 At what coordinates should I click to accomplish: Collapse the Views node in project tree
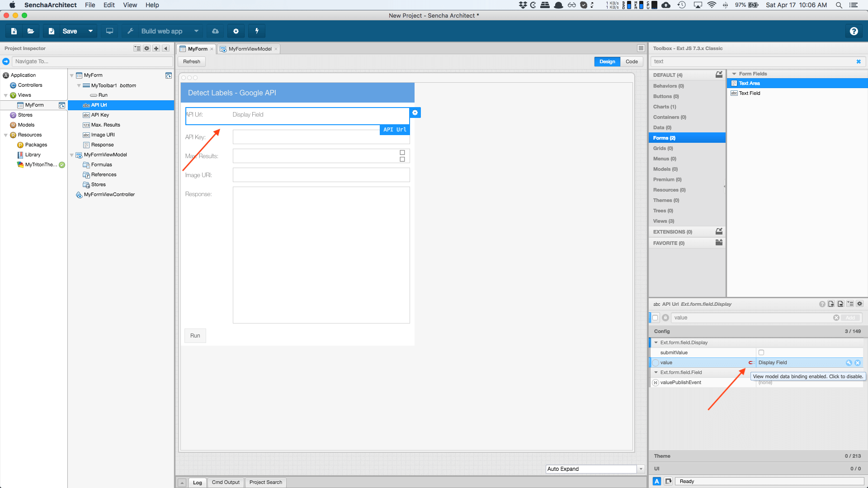[x=6, y=95]
